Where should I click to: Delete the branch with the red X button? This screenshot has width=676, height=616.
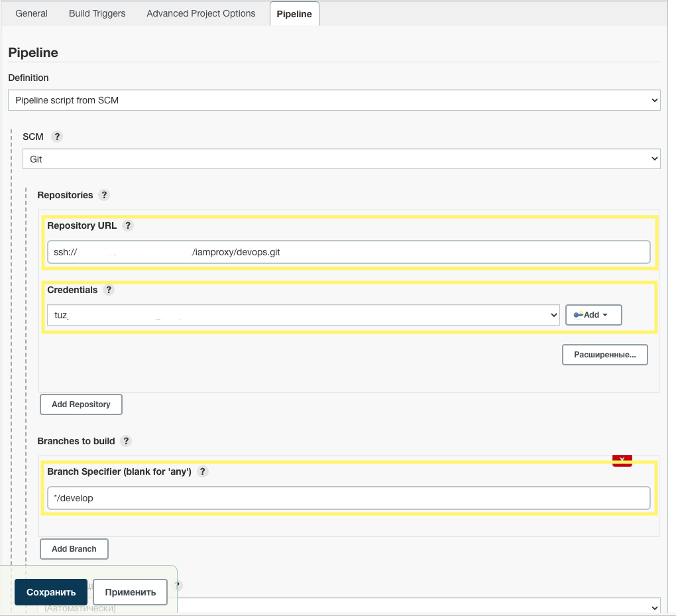coord(622,461)
